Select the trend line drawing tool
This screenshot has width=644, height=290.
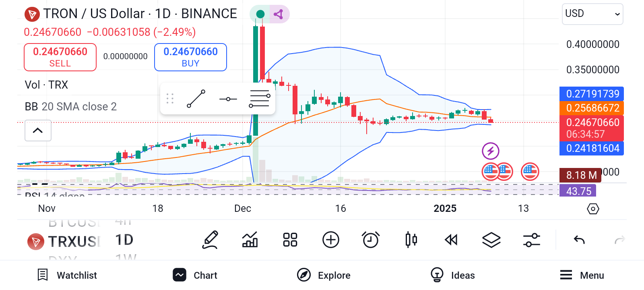pyautogui.click(x=196, y=99)
